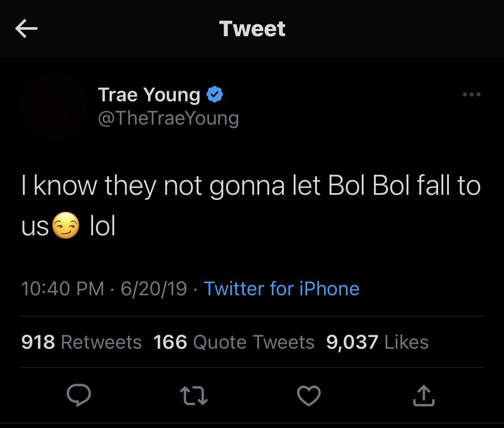Retweet this tweet via the arrows icon
The width and height of the screenshot is (504, 428).
click(194, 395)
